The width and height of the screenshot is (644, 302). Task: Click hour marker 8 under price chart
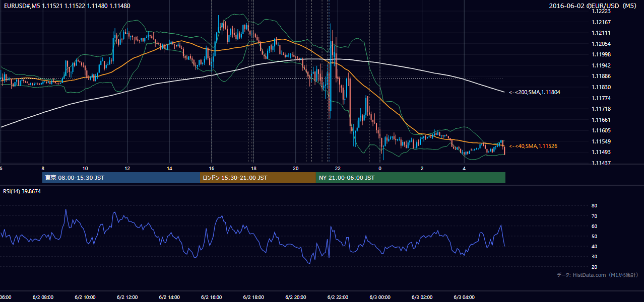point(43,168)
